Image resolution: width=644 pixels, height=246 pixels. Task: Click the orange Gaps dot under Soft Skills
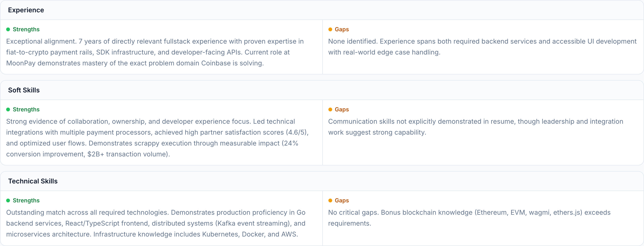pyautogui.click(x=330, y=109)
